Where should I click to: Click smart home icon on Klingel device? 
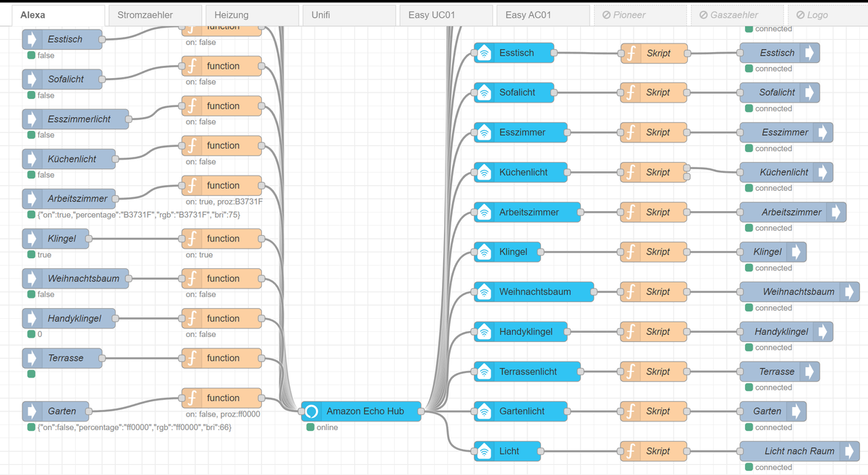coord(484,252)
